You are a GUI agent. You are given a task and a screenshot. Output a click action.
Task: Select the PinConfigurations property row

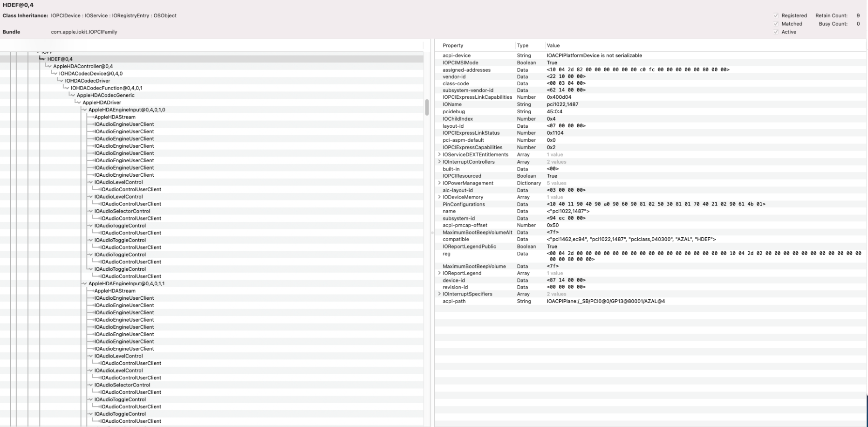[x=464, y=204]
